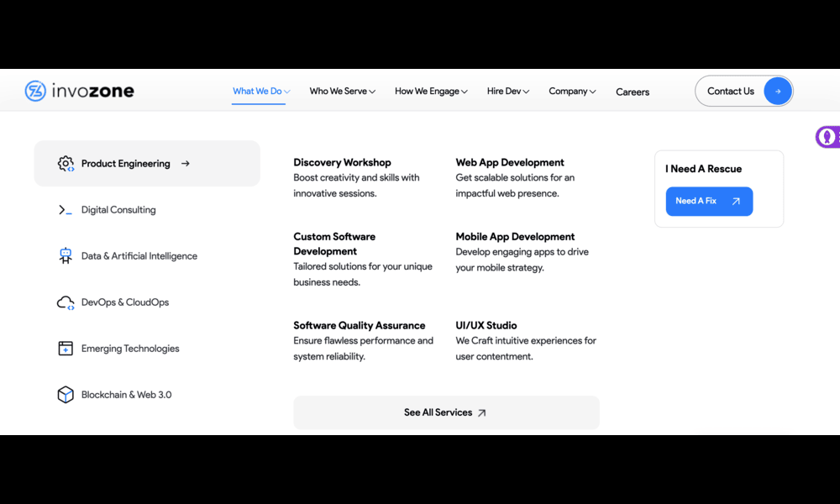The image size is (840, 504).
Task: Click the See All Services button
Action: [446, 412]
